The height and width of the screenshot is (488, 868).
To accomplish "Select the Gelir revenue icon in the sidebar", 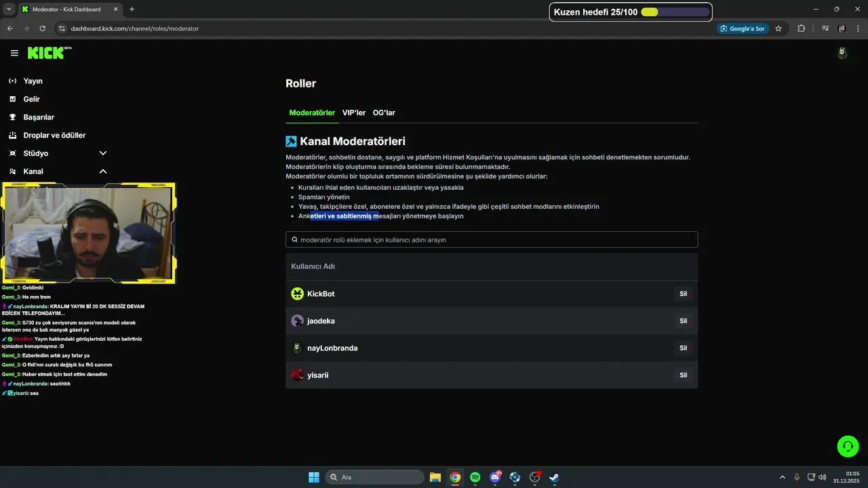I will (12, 99).
